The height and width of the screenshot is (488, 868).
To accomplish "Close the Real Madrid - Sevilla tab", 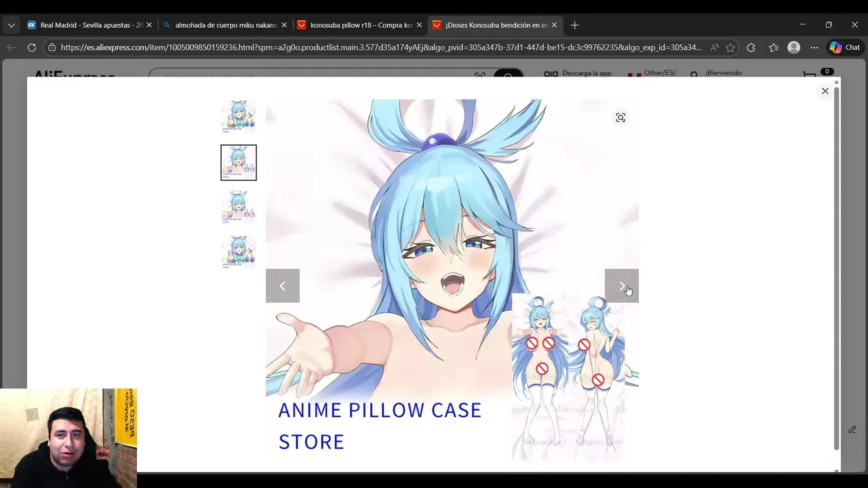I will pyautogui.click(x=149, y=25).
